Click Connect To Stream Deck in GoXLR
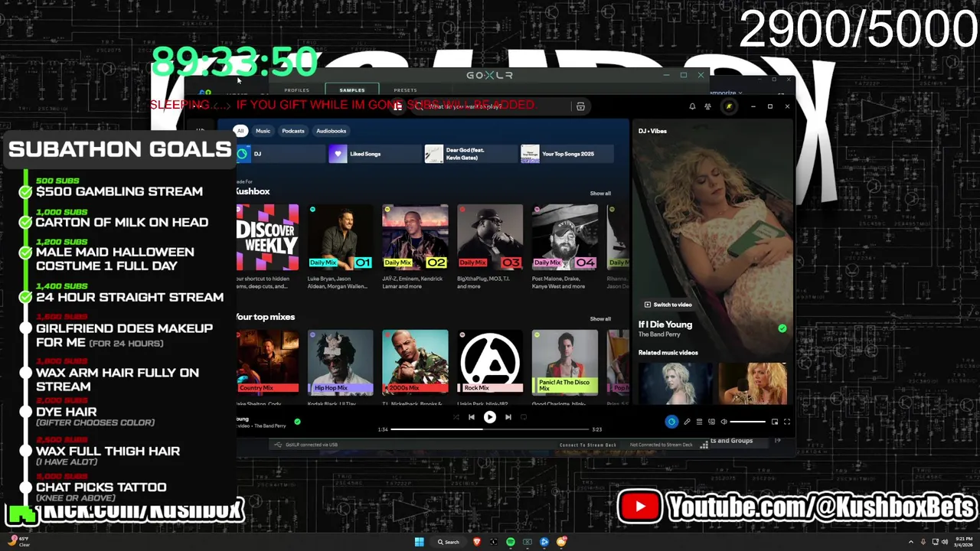The image size is (980, 551). (x=588, y=445)
